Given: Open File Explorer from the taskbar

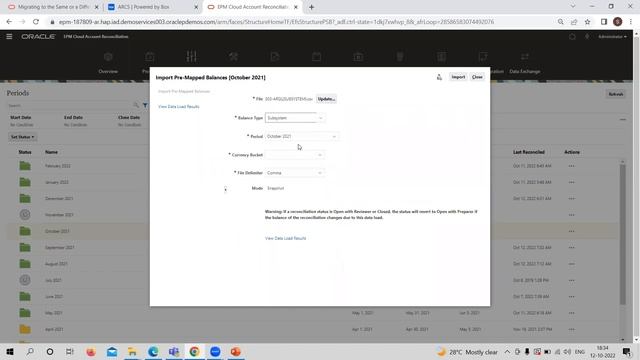Looking at the screenshot, I should tap(132, 351).
